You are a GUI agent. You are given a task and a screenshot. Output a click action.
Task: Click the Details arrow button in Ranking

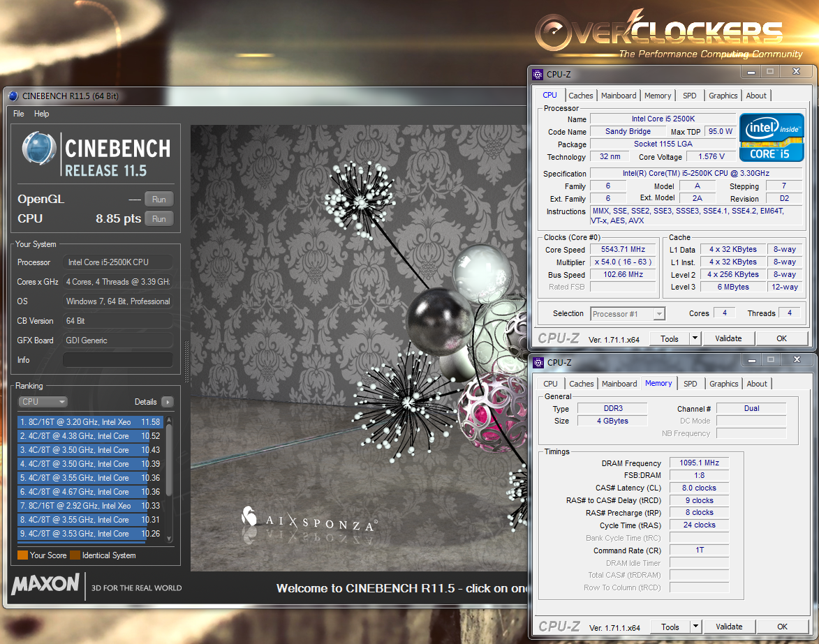168,402
